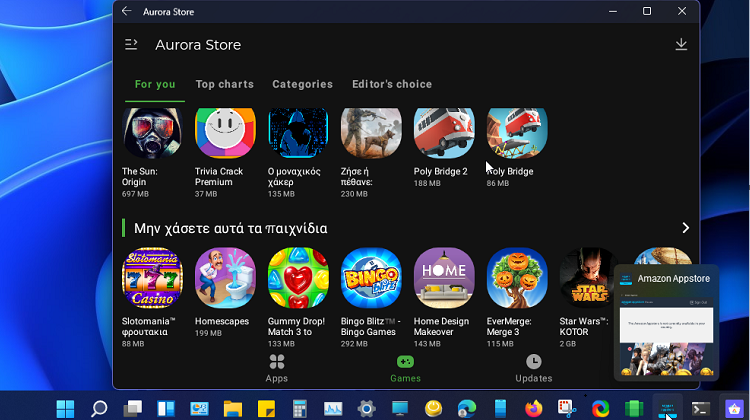Go to Updates bottom navigation
Viewport: 750px width, 420px height.
533,368
